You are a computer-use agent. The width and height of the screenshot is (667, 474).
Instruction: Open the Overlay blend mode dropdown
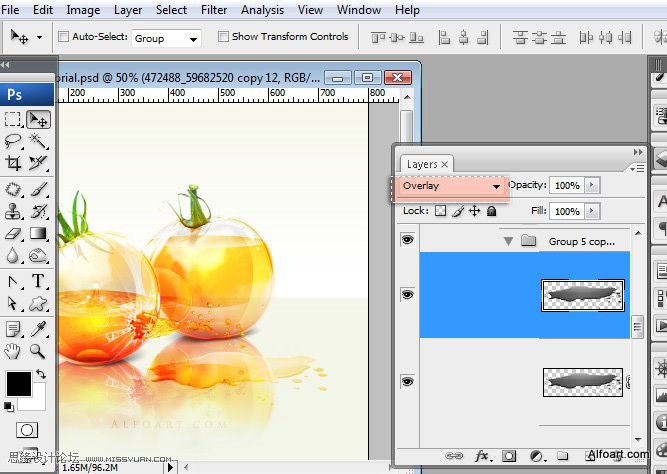(x=451, y=186)
